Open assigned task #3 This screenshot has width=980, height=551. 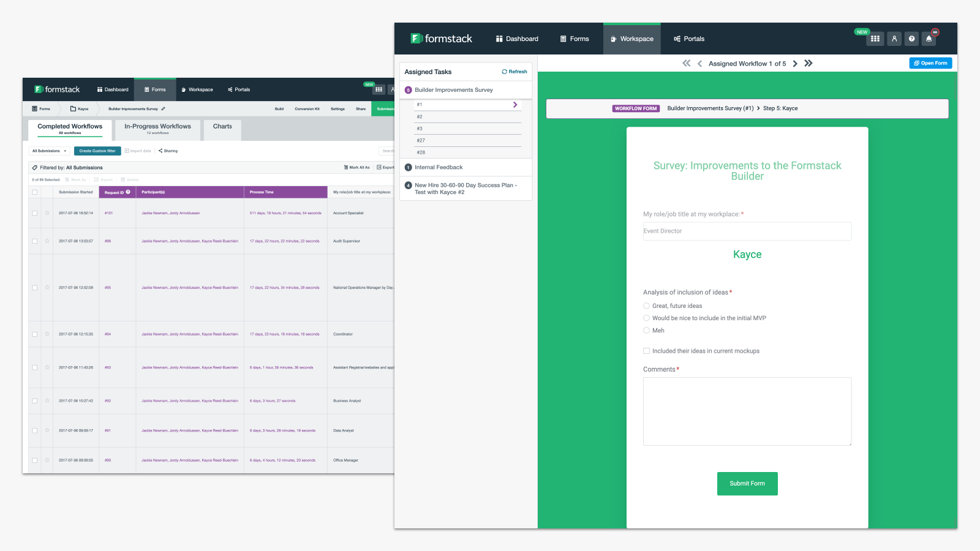(468, 129)
